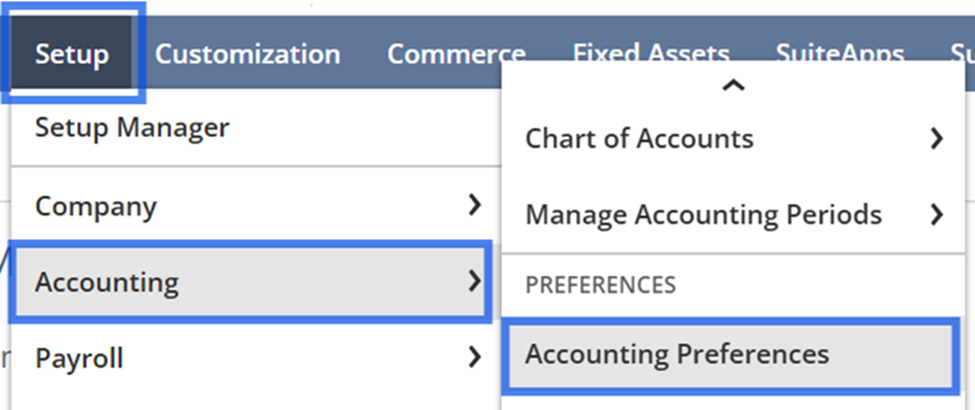The image size is (975, 410).
Task: Click the PREFERENCES section header
Action: coord(600,285)
